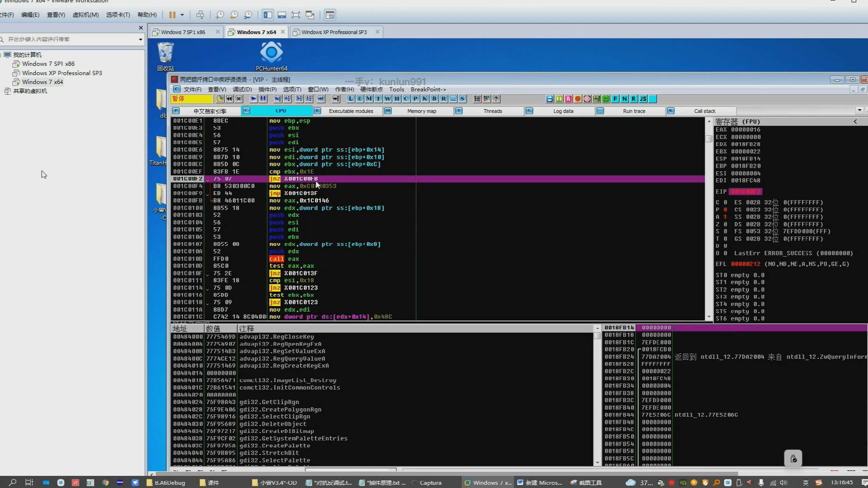Screen dimensions: 868x488
Task: Click the debugger Pause icon
Action: tap(263, 99)
